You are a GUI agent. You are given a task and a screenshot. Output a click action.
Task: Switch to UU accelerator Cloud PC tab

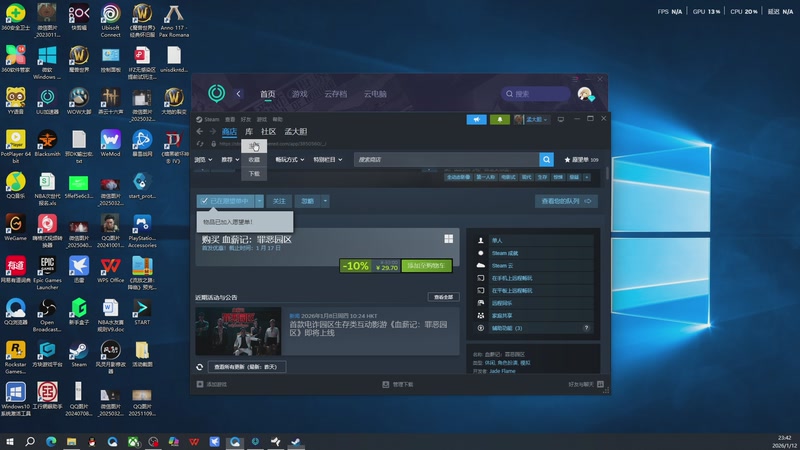375,94
